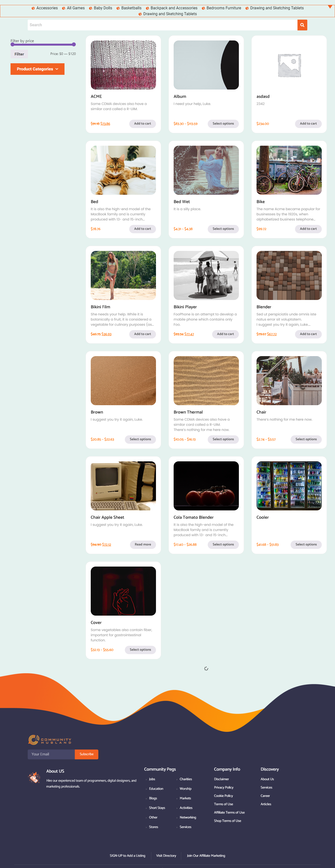Click the asdasd placeholder image icon

[x=289, y=65]
